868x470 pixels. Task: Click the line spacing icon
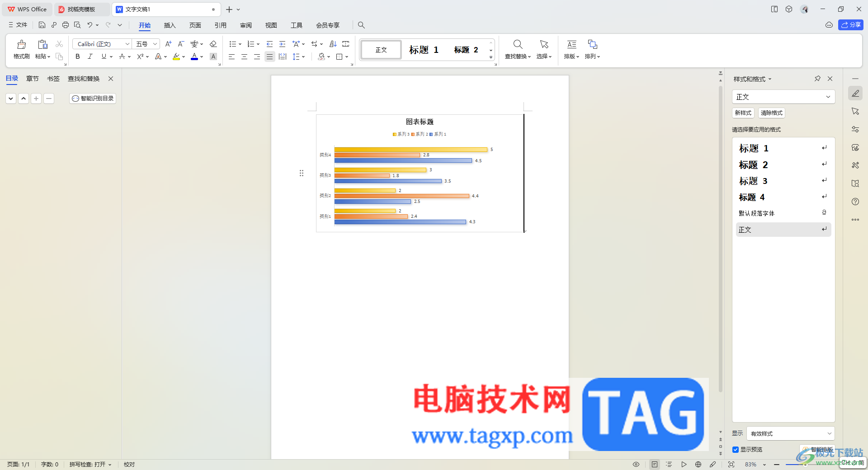(x=296, y=56)
